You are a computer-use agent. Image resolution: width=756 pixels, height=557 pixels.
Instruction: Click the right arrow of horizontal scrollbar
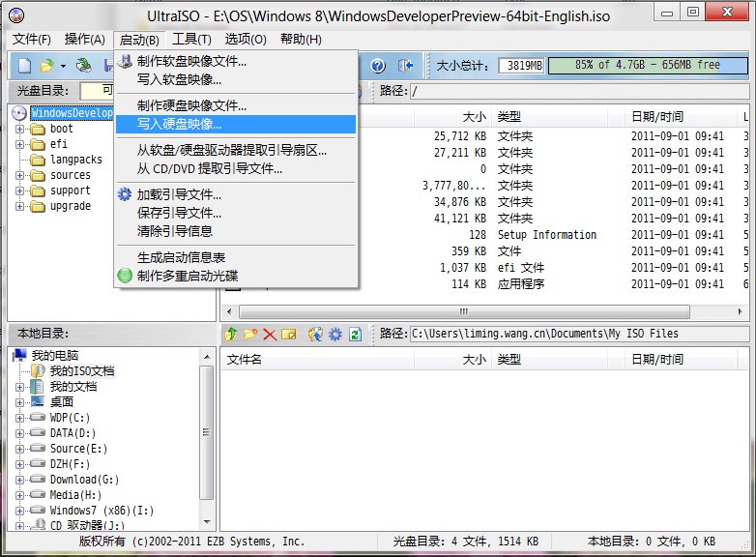click(741, 311)
